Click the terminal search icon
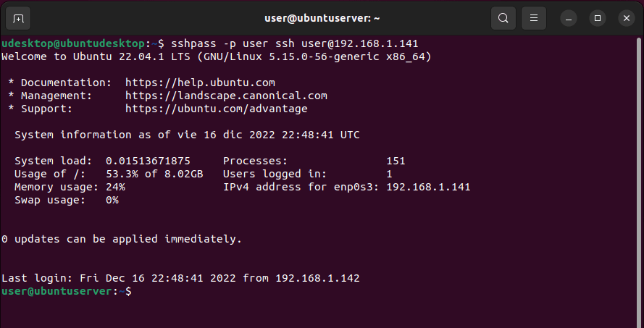Image resolution: width=644 pixels, height=328 pixels. click(503, 17)
